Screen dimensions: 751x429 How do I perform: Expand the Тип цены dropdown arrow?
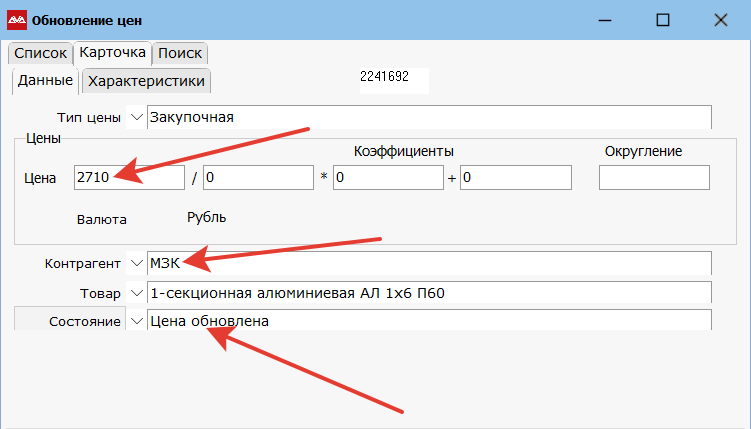point(137,117)
